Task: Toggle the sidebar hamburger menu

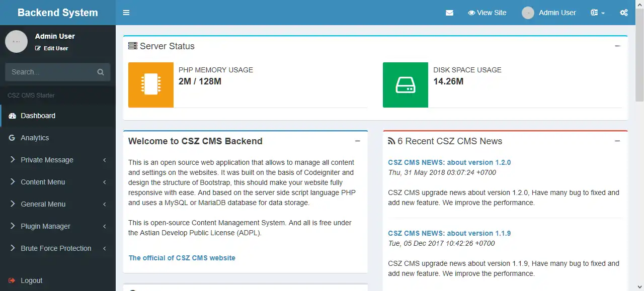Action: click(126, 13)
